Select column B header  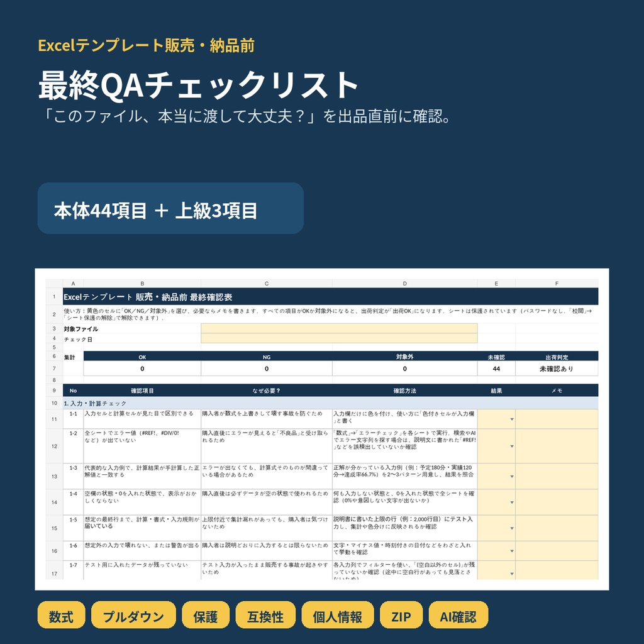pos(142,284)
